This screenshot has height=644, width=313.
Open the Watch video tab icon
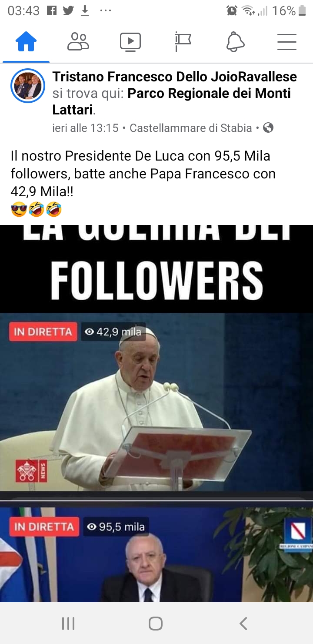pyautogui.click(x=130, y=42)
